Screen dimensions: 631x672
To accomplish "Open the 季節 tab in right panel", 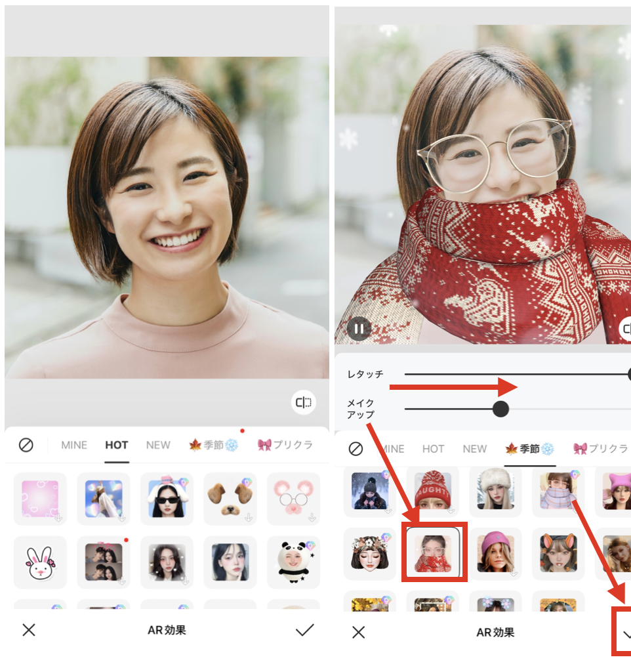I will point(529,449).
